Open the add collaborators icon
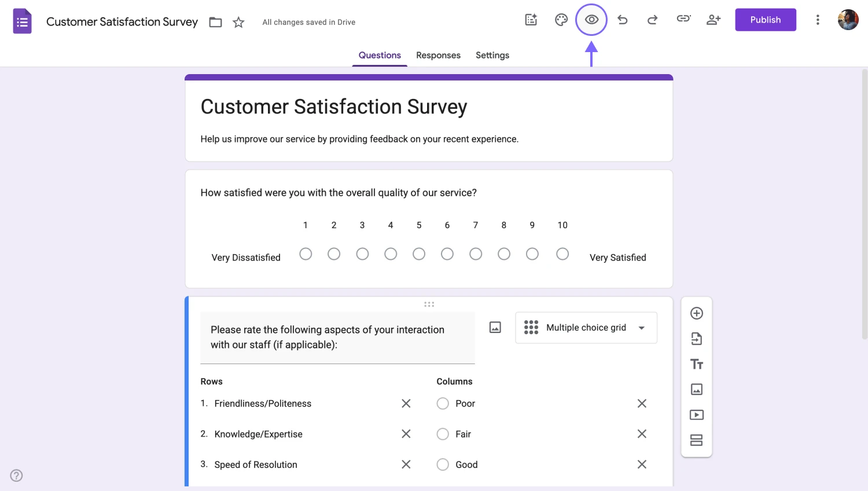Viewport: 868px width, 491px height. click(x=713, y=20)
